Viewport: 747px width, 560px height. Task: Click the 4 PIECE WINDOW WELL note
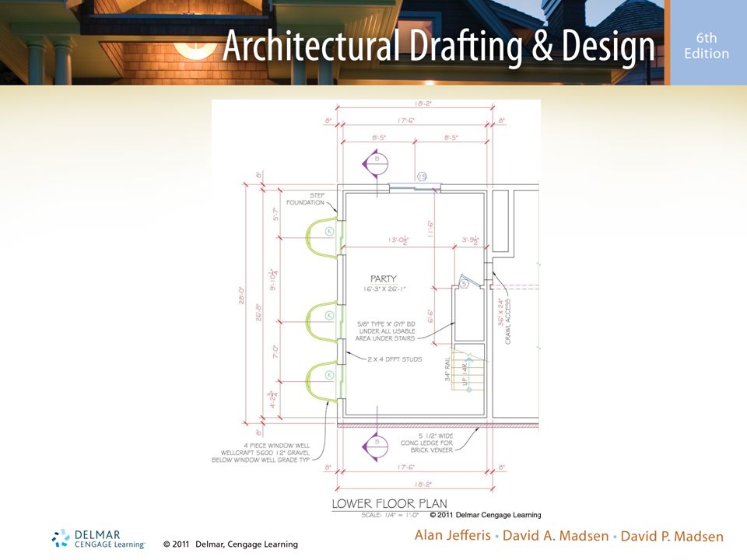point(261,453)
